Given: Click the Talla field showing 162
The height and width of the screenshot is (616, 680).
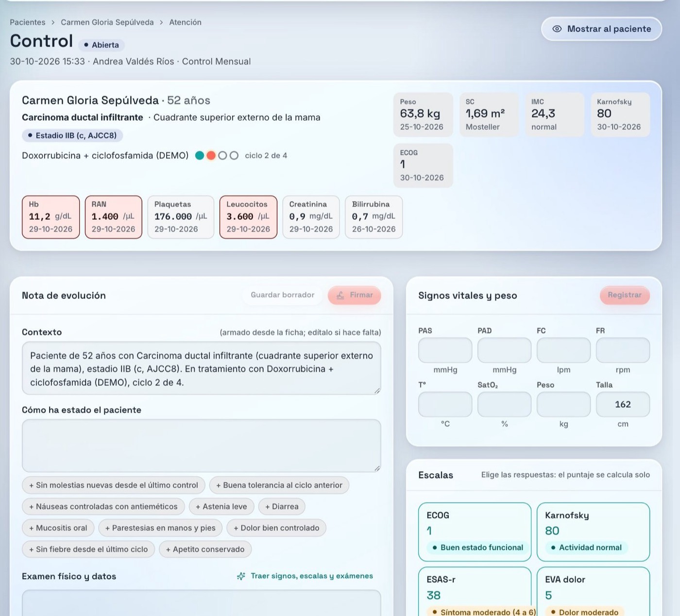Looking at the screenshot, I should [x=623, y=404].
